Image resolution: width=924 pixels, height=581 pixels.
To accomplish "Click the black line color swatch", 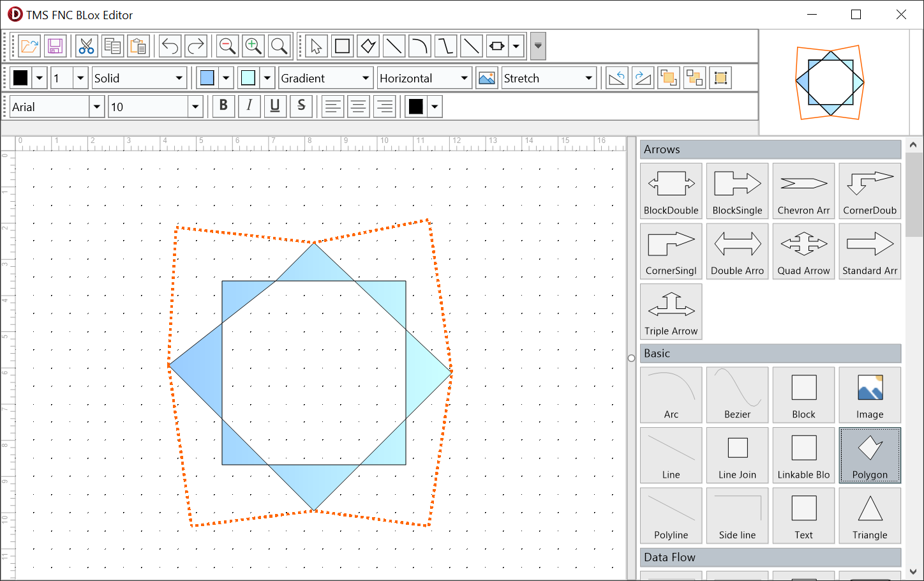I will point(20,78).
